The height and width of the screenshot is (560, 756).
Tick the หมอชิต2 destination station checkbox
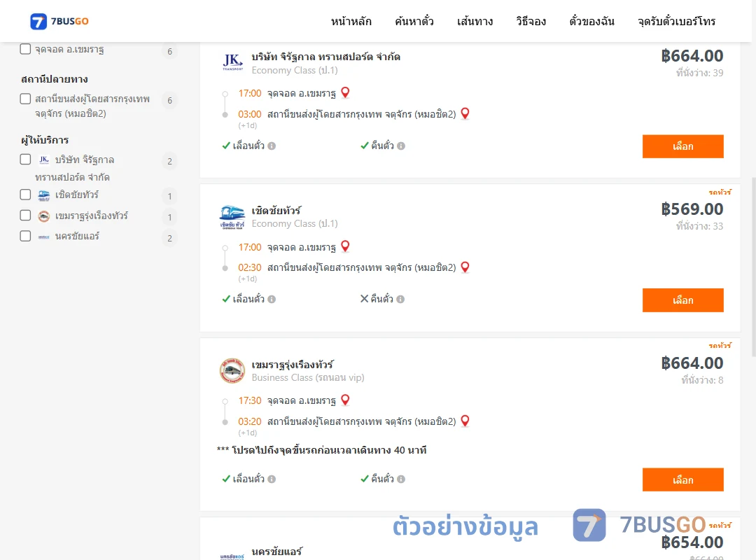click(x=26, y=99)
